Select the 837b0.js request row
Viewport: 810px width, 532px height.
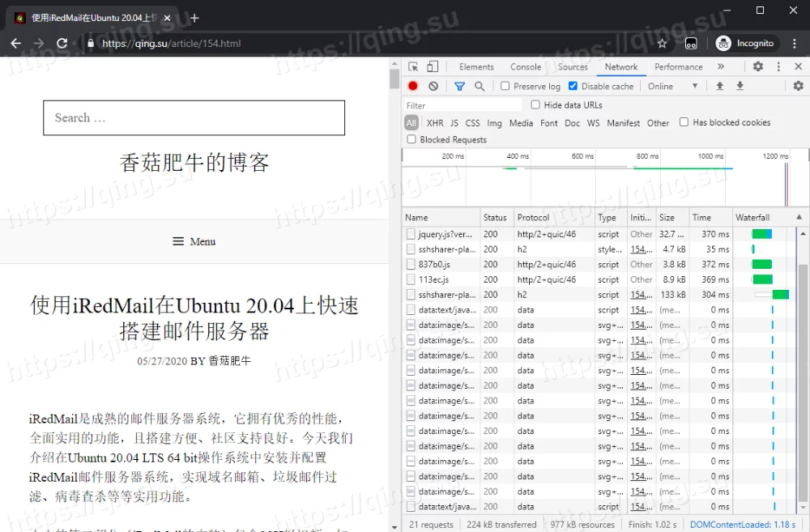(599, 265)
